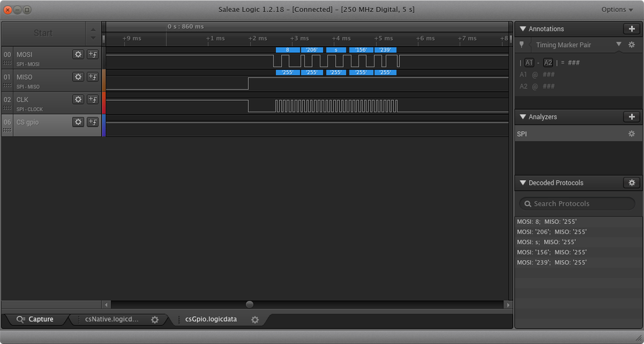The image size is (644, 344).
Task: Click the MOSI channel label
Action: pos(24,54)
